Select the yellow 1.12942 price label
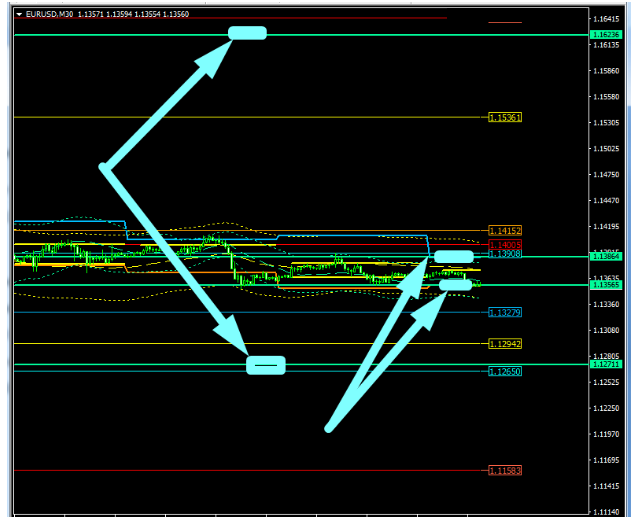 tap(504, 343)
